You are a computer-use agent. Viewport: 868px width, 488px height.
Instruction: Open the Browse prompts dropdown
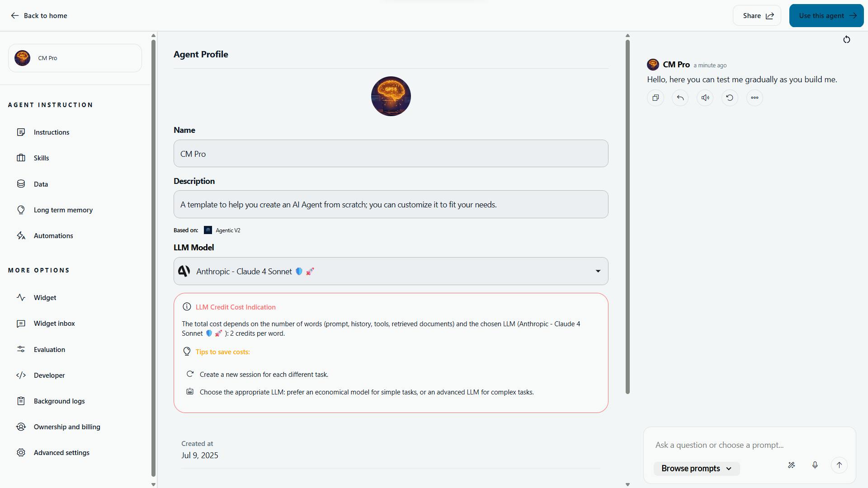coord(696,469)
